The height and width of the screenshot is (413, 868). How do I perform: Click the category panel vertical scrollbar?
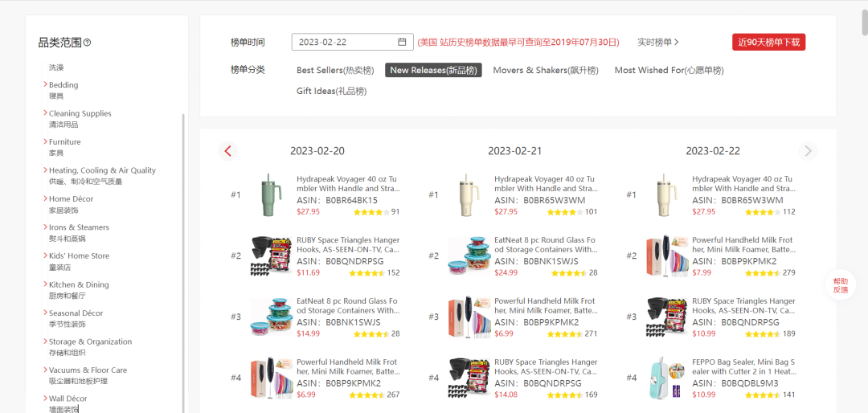(183, 263)
